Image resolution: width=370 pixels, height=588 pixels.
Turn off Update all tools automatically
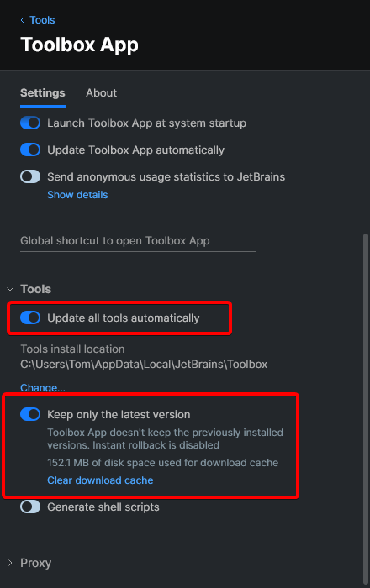tap(30, 318)
